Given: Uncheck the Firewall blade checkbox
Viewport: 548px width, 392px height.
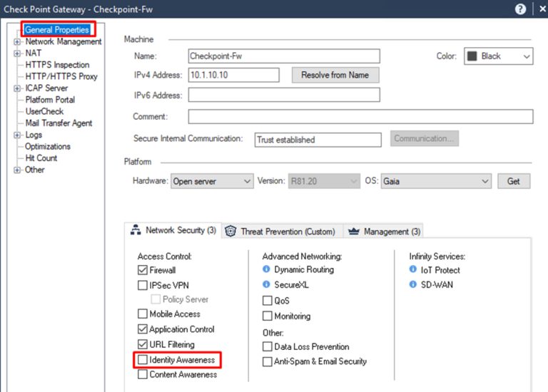Looking at the screenshot, I should click(x=143, y=270).
